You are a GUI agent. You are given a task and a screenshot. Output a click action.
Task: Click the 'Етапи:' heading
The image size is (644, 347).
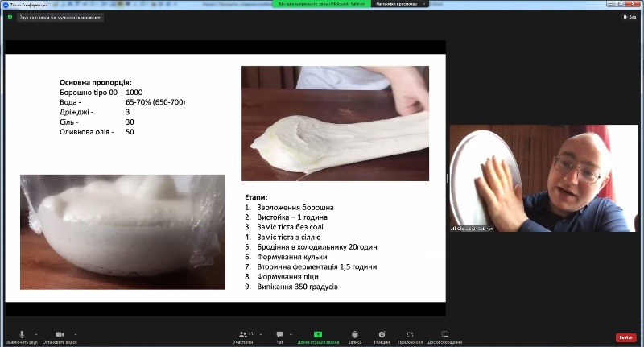click(x=256, y=197)
